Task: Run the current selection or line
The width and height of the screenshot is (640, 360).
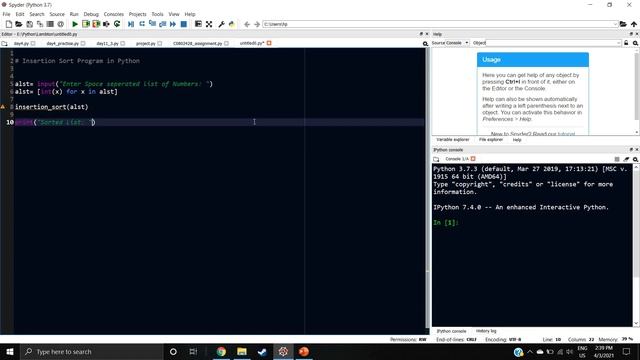Action: [106, 24]
